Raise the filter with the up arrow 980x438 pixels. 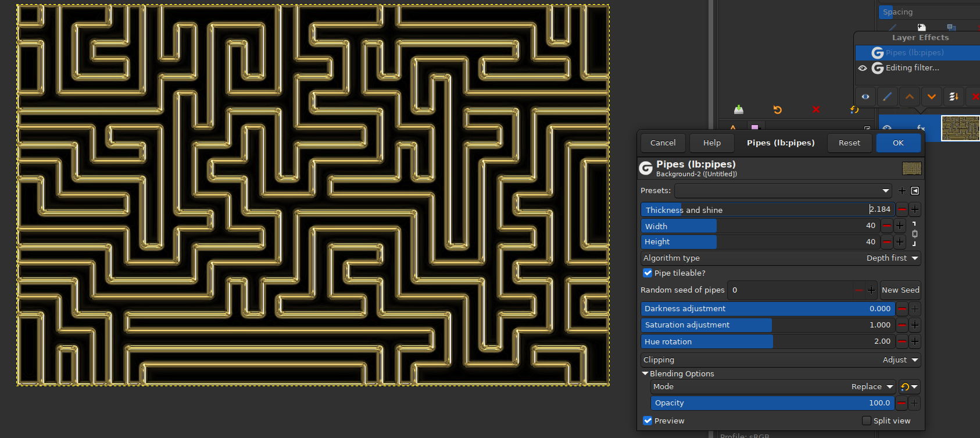(x=910, y=97)
